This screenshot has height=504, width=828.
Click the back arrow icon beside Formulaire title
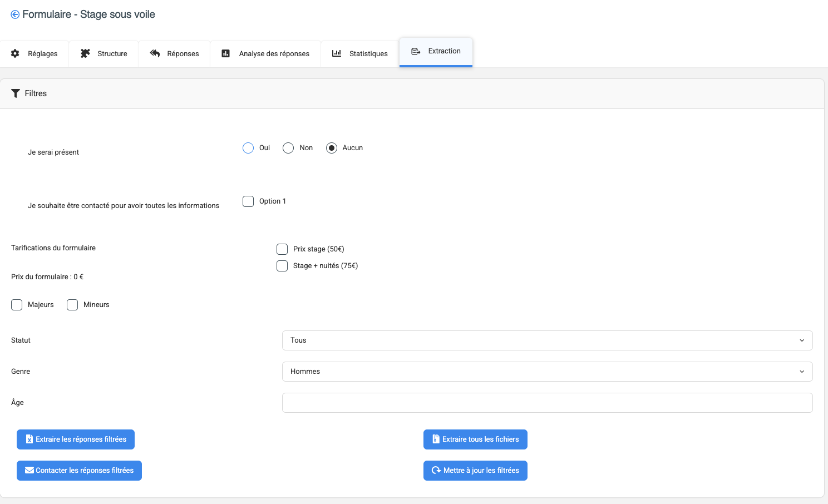coord(15,14)
